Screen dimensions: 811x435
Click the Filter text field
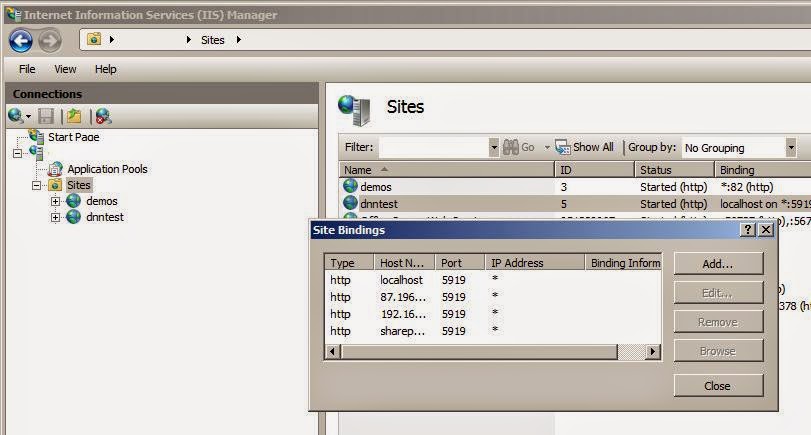tap(433, 147)
